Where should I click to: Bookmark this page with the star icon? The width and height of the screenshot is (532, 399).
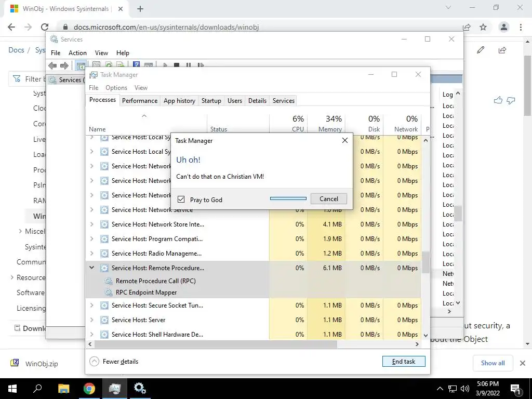tap(483, 27)
